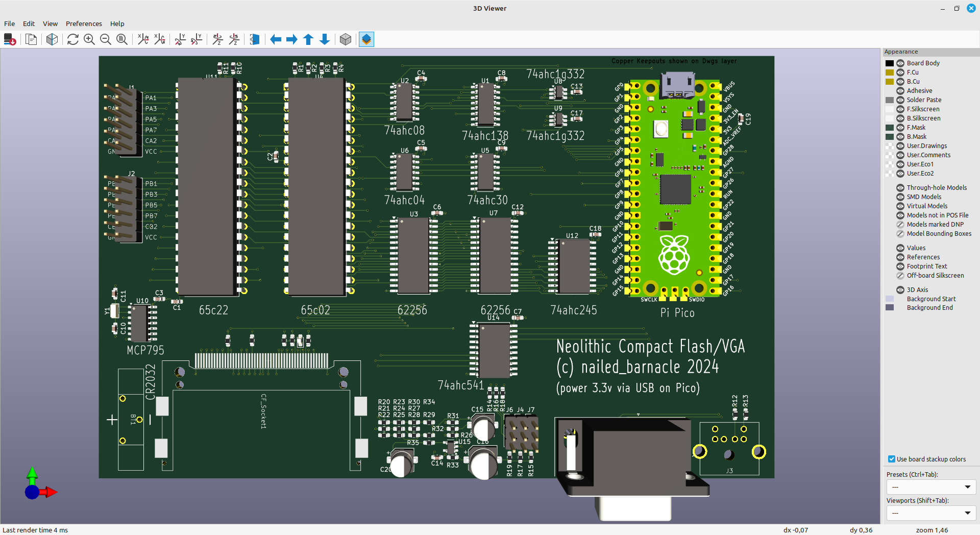Viewport: 980px width, 535px height.
Task: Open the View menu
Action: (50, 23)
